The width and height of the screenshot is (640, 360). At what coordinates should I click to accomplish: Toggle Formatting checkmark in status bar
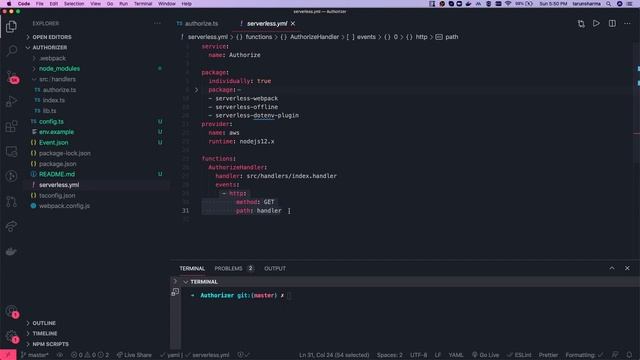tap(584, 355)
